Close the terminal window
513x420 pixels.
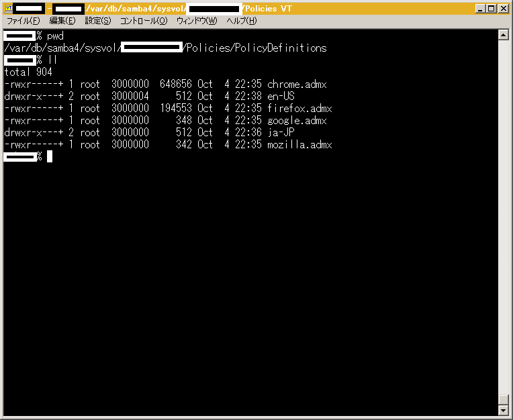(503, 9)
